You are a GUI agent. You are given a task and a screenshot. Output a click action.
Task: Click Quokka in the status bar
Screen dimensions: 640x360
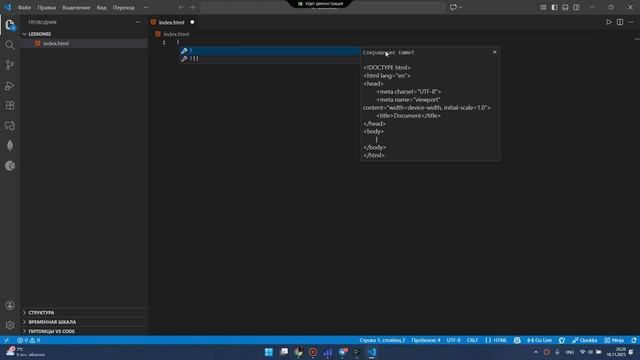click(x=584, y=340)
